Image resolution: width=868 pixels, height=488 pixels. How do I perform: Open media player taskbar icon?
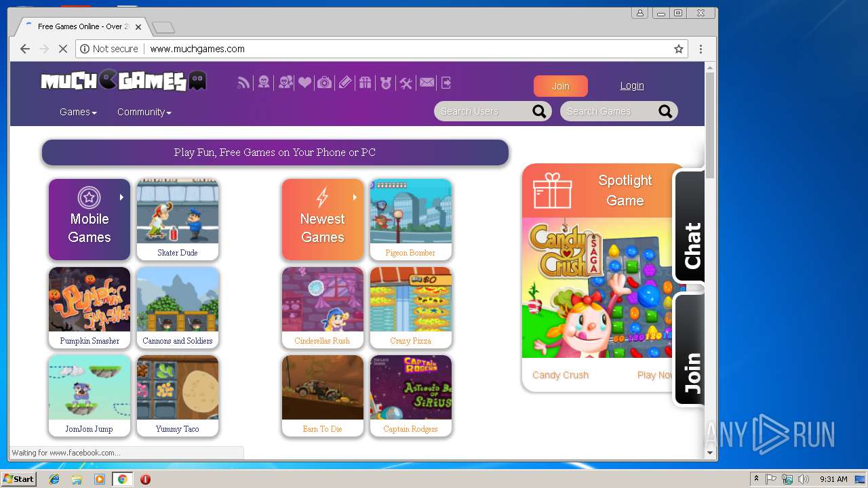point(100,479)
